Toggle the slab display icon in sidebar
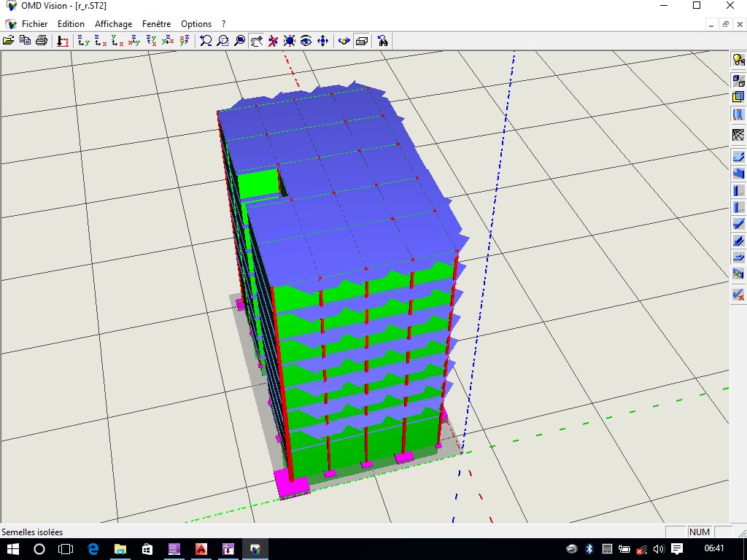Viewport: 747px width, 560px height. [x=738, y=156]
